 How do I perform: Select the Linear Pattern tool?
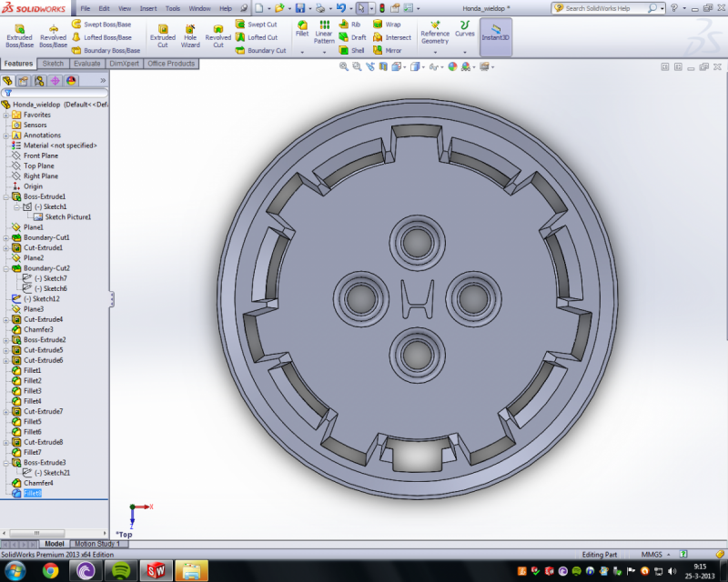click(x=324, y=33)
